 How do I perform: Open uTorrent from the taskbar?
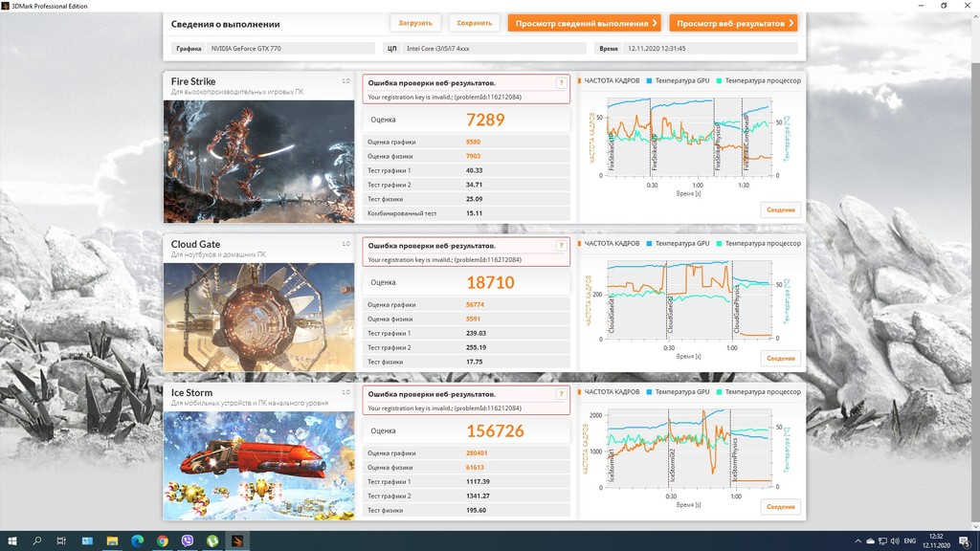pos(212,541)
